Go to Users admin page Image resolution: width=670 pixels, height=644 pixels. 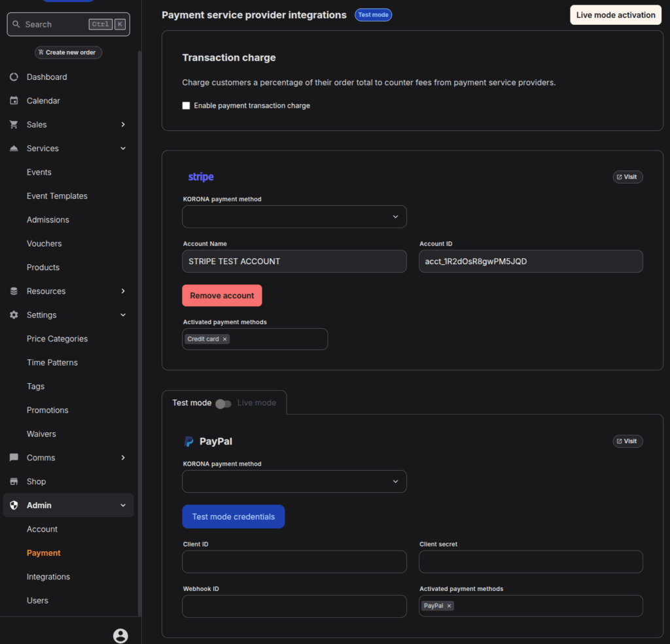[37, 600]
